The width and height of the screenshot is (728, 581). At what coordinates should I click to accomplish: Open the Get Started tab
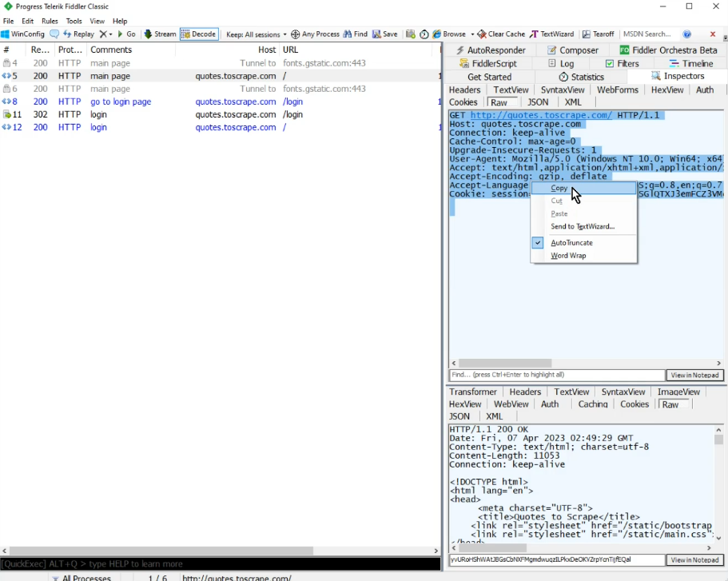tap(489, 77)
